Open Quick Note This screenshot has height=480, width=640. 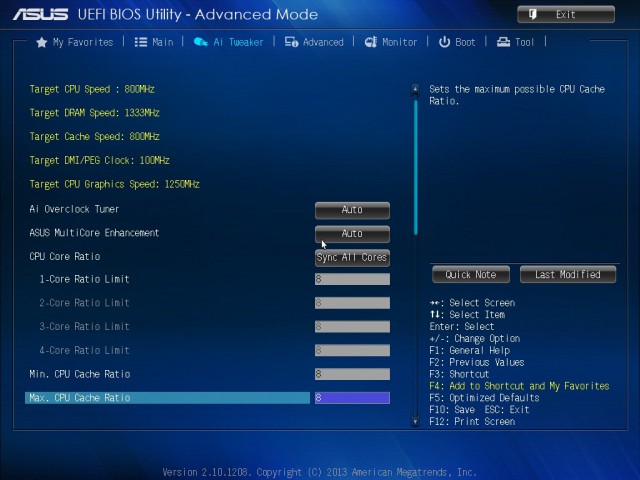pyautogui.click(x=471, y=275)
